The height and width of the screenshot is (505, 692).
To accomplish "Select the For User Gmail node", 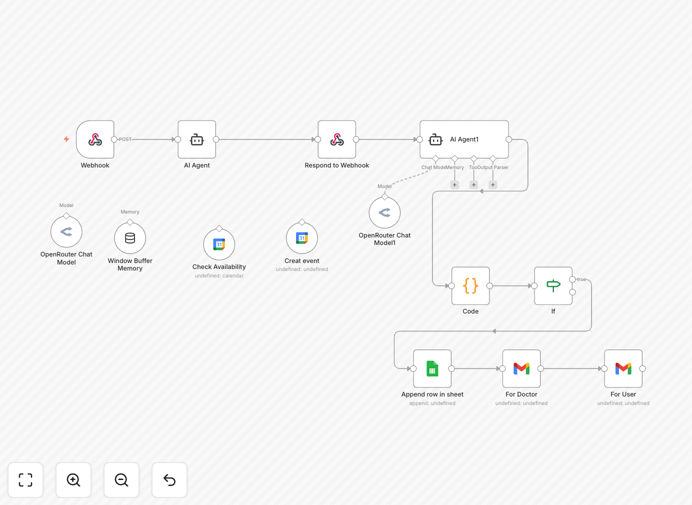I will (x=623, y=369).
